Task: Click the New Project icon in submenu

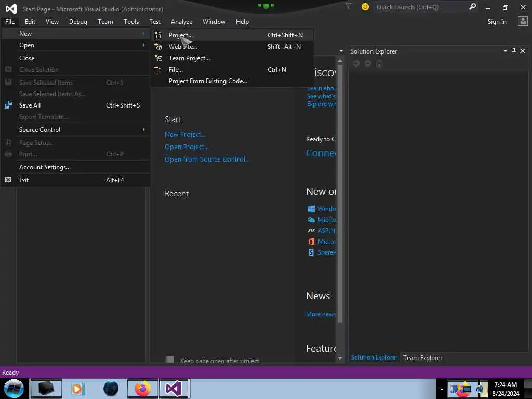Action: 158,35
